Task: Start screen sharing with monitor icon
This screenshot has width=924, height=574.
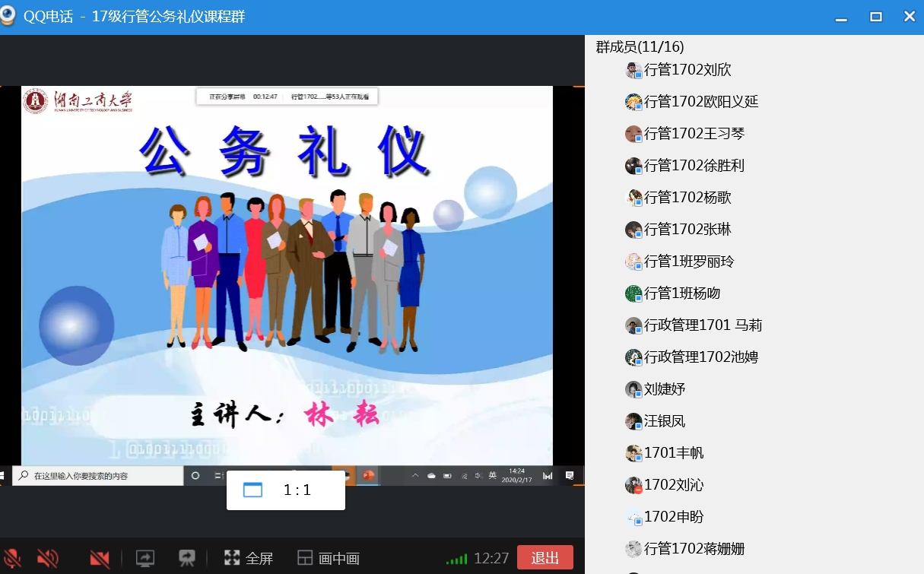Action: (144, 558)
